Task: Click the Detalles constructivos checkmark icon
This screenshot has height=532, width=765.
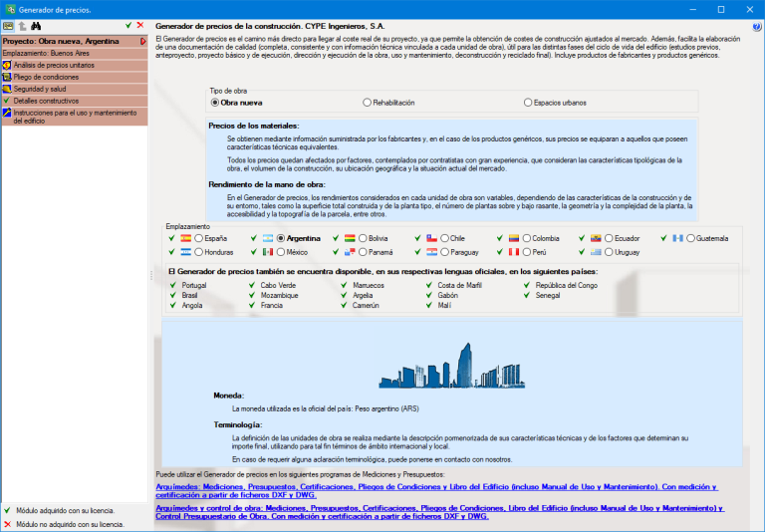Action: 7,101
